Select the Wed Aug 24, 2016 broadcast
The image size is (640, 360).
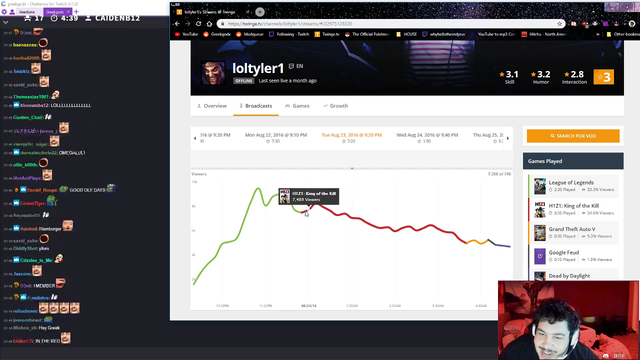click(427, 138)
